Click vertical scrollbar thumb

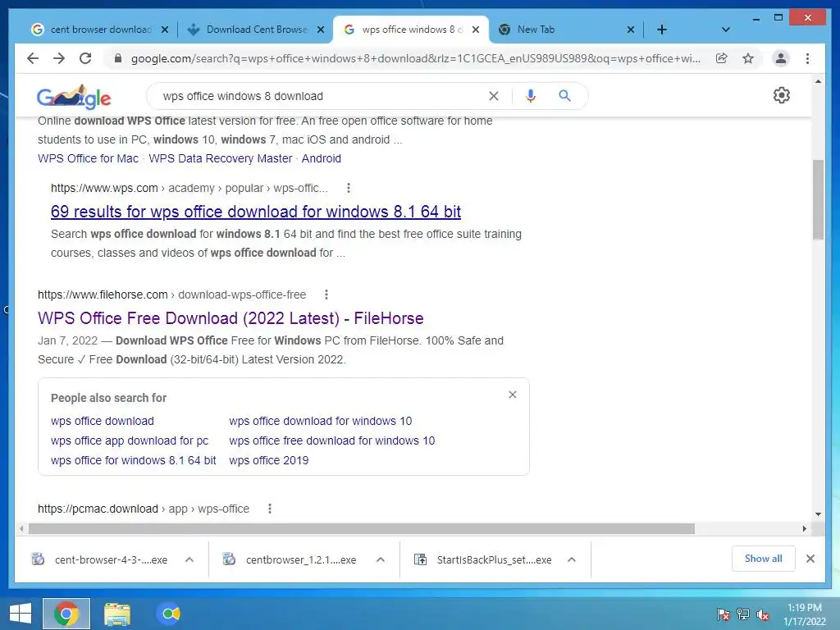tap(818, 199)
